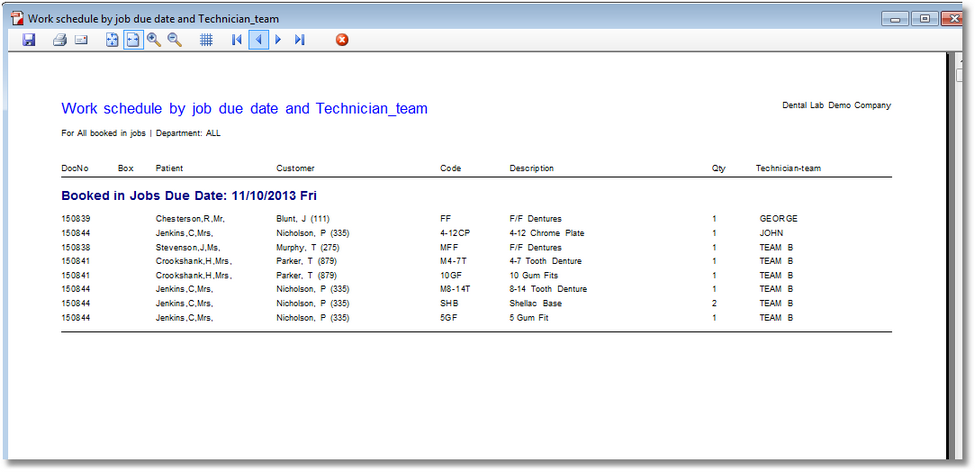Zoom out of the report
The height and width of the screenshot is (472, 975).
[x=175, y=40]
